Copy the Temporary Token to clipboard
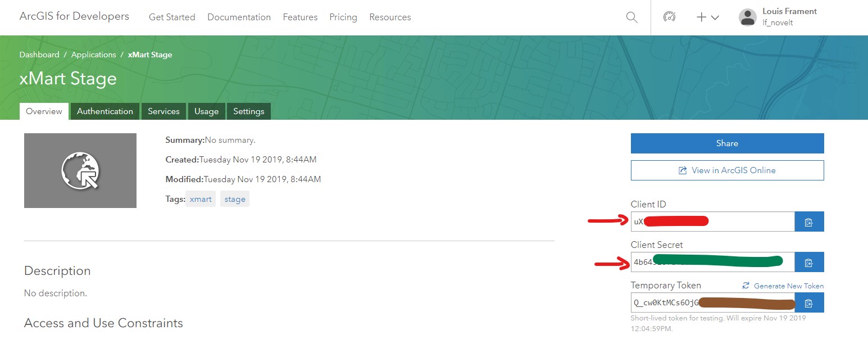Image resolution: width=868 pixels, height=339 pixels. pos(809,302)
